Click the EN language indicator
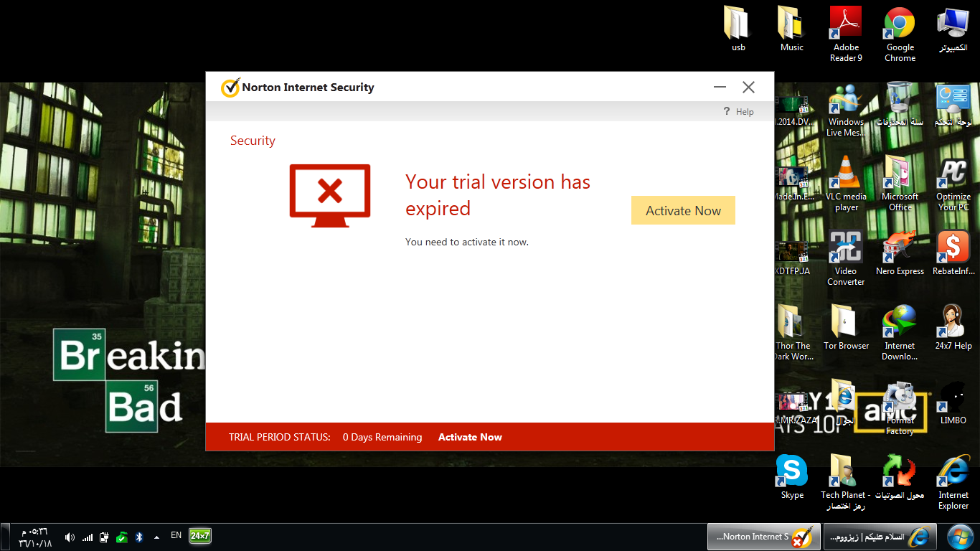Viewport: 980px width, 551px height. click(176, 535)
